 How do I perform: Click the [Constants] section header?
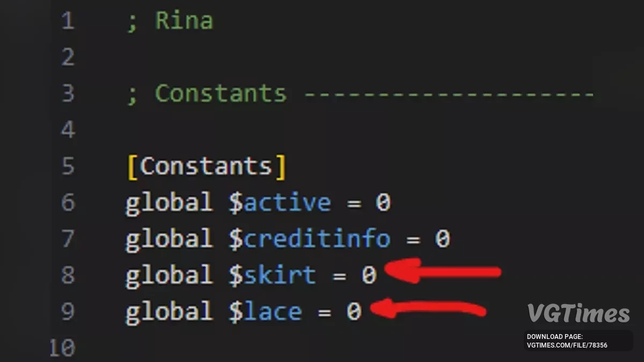(x=207, y=166)
